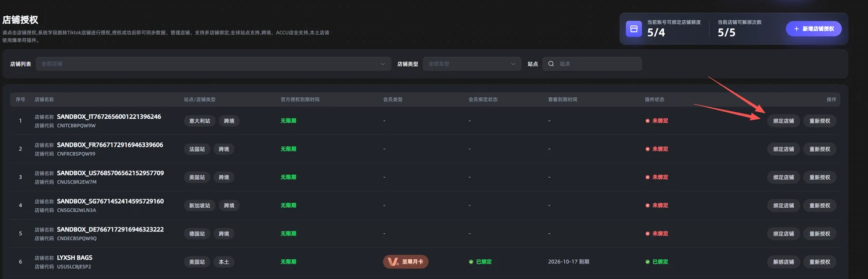This screenshot has height=279, width=868.
Task: Click store code CNFRCBSPQW99
Action: click(x=76, y=154)
